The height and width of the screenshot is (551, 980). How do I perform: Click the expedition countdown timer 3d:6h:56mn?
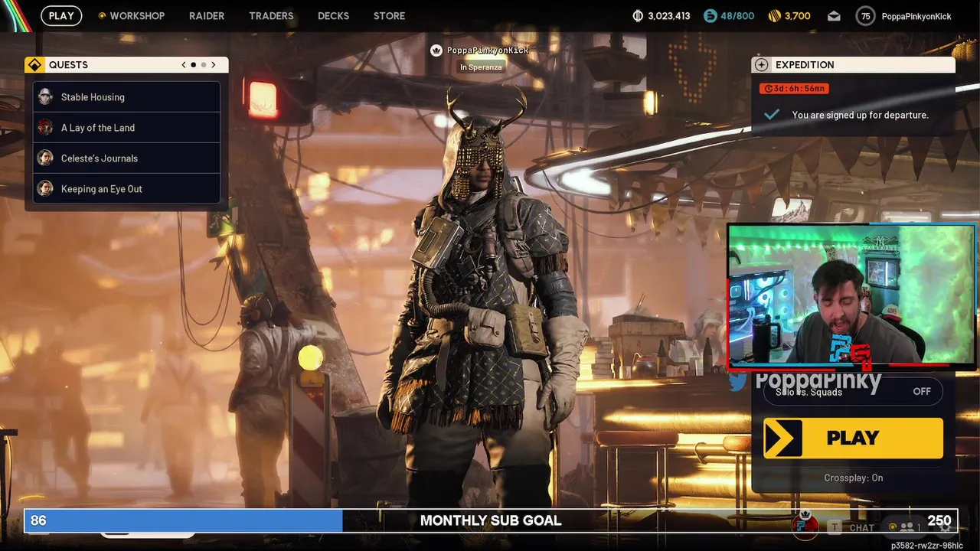click(x=794, y=89)
